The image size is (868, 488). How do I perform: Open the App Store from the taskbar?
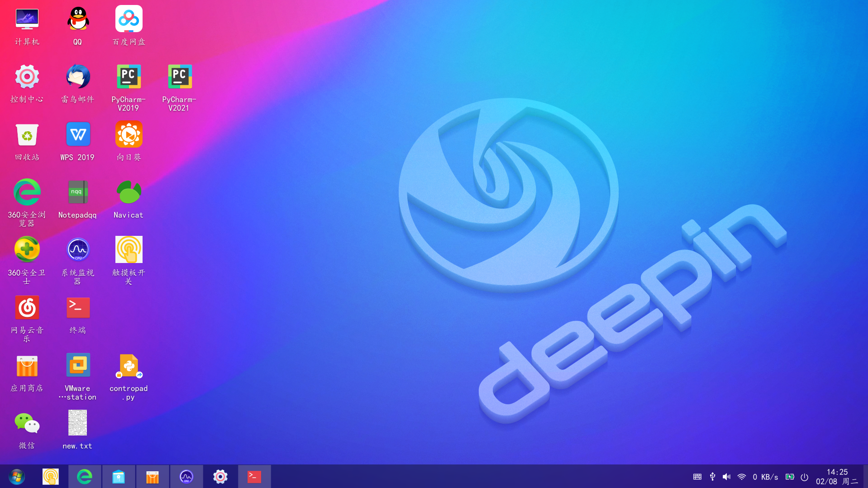pyautogui.click(x=153, y=476)
